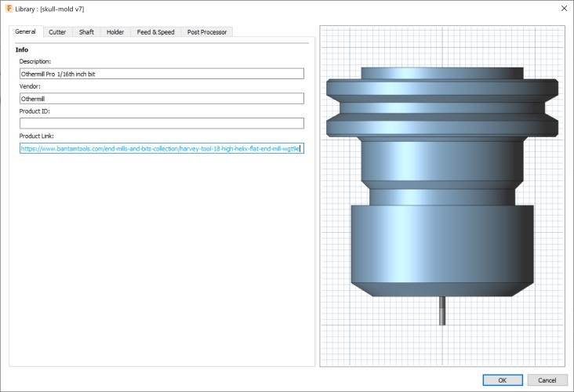Viewport: 574px width, 392px height.
Task: Click the Description label
Action: click(x=35, y=61)
